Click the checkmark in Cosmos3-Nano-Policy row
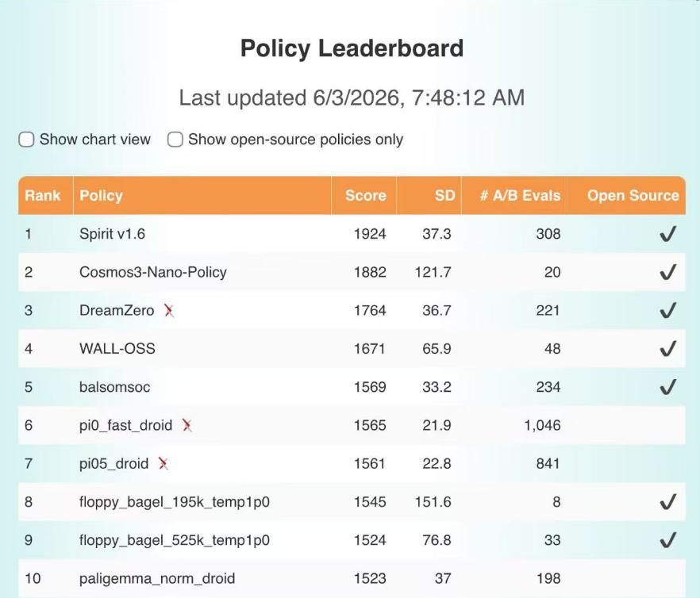Image resolution: width=700 pixels, height=598 pixels. point(668,272)
